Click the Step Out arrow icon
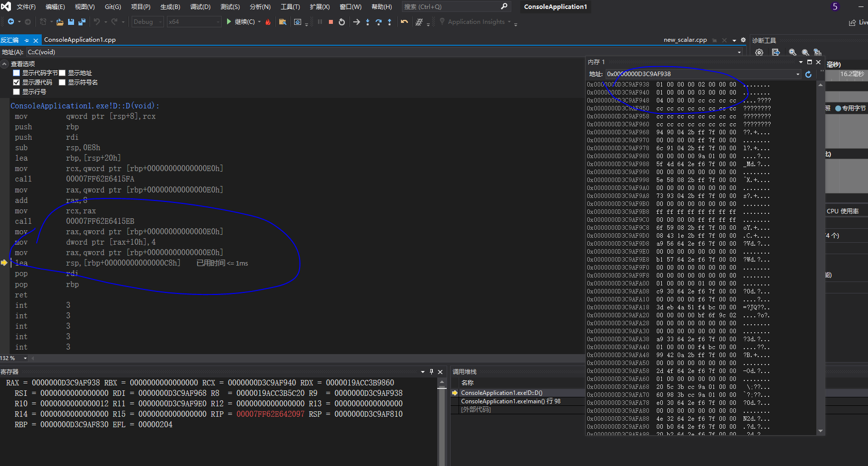The image size is (868, 466). pyautogui.click(x=390, y=22)
